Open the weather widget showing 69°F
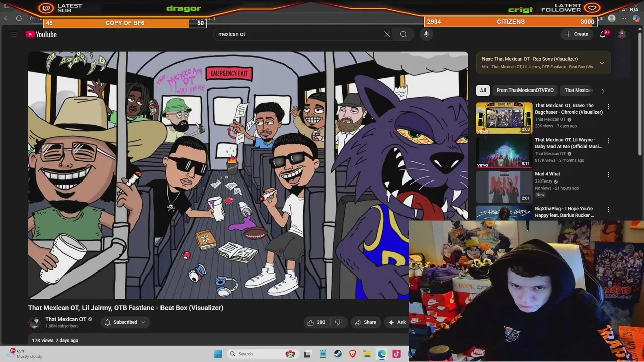 pyautogui.click(x=25, y=353)
